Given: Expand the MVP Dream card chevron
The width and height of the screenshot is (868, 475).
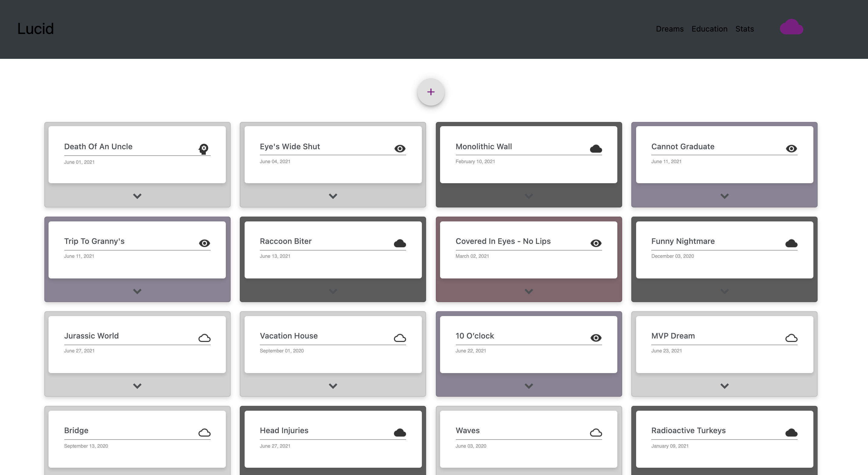Looking at the screenshot, I should coord(724,386).
